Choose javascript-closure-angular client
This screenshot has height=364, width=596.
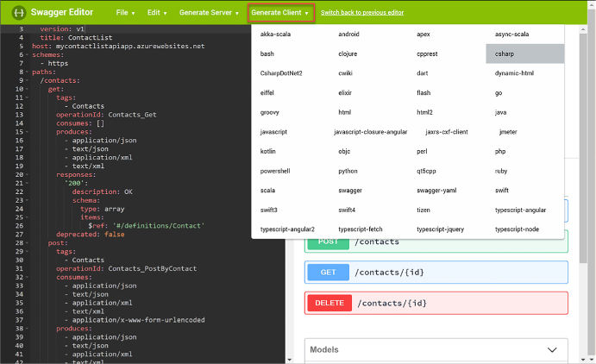(370, 132)
